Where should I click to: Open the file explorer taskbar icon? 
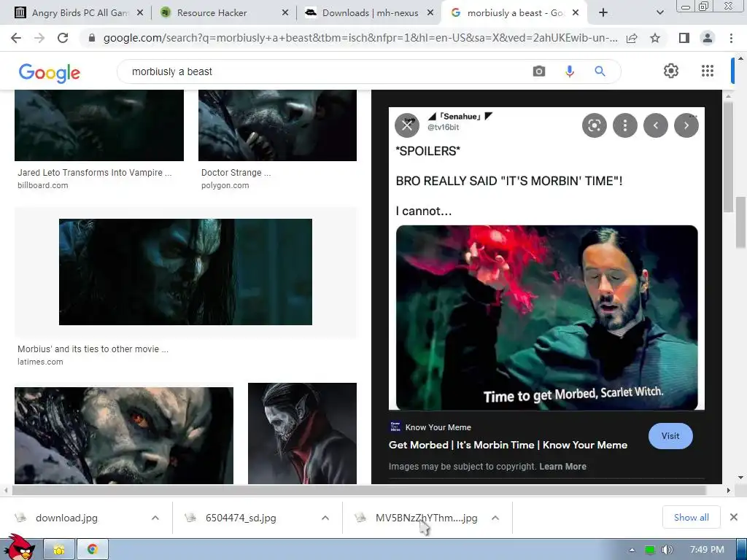(x=59, y=550)
